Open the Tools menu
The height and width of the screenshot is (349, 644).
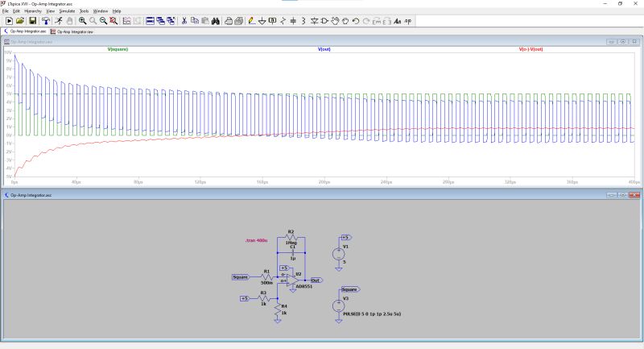tap(84, 11)
